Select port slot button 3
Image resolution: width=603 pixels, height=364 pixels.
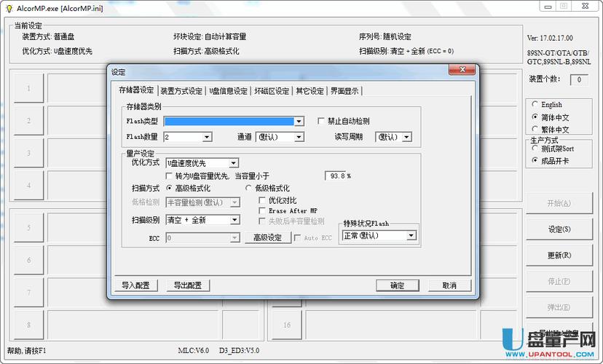coord(29,153)
